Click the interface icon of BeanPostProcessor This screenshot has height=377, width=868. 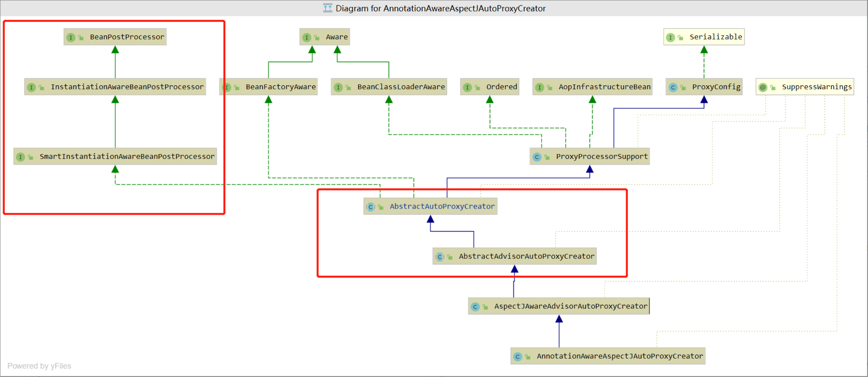point(71,37)
